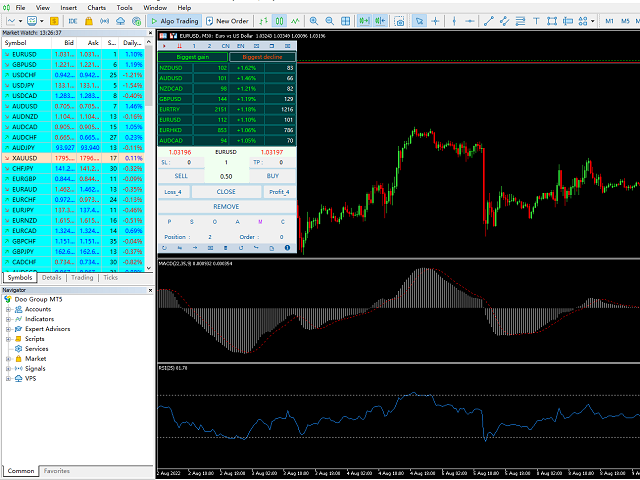Open the View menu
This screenshot has height=480, width=640.
click(x=42, y=8)
